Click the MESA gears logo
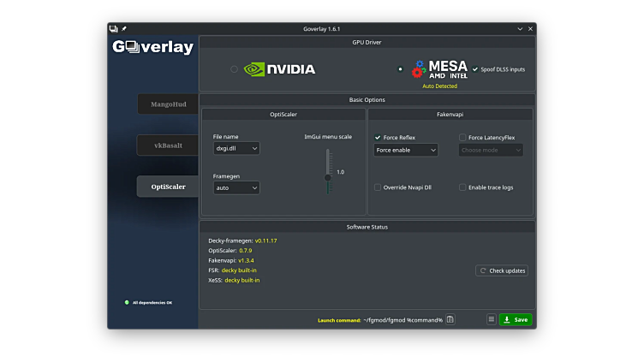The height and width of the screenshot is (362, 644). (x=419, y=69)
